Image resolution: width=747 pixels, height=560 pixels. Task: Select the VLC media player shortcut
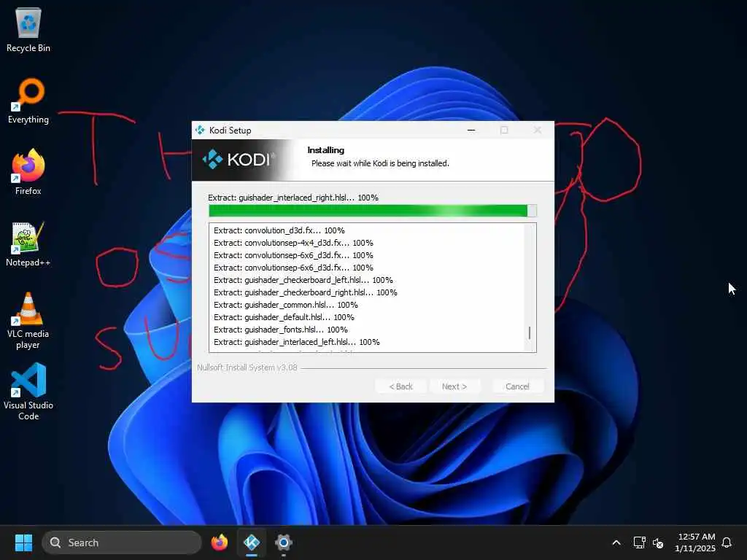(x=28, y=321)
